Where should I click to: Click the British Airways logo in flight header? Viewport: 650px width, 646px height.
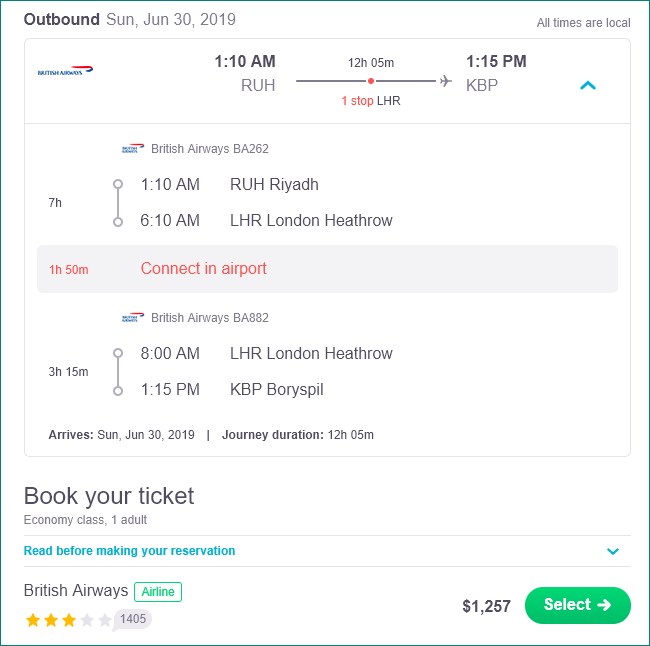click(65, 70)
